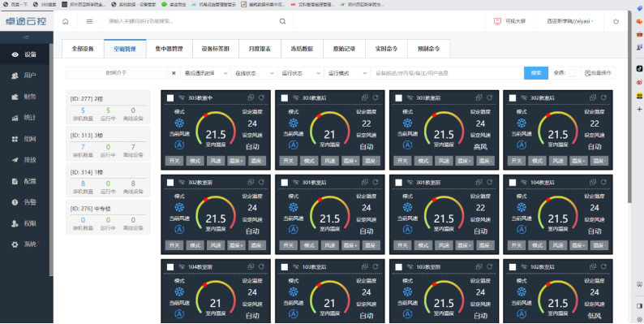Open the home page icon in header
The width and height of the screenshot is (644, 324).
[66, 21]
